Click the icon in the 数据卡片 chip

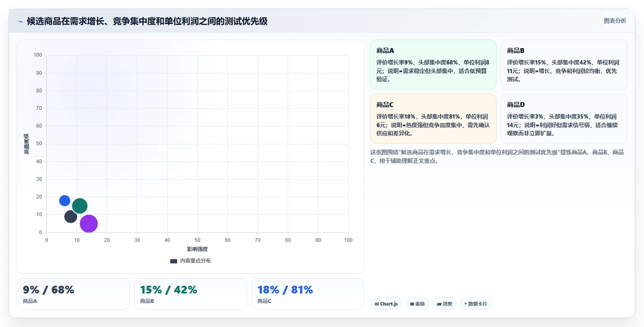466,304
